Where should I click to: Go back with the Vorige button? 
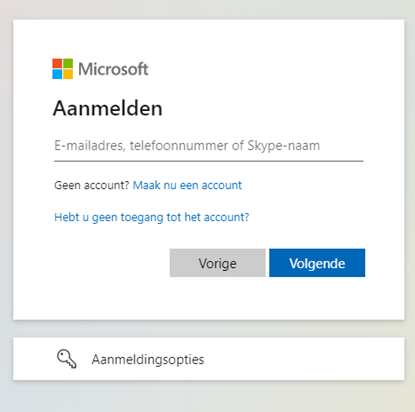coord(218,263)
